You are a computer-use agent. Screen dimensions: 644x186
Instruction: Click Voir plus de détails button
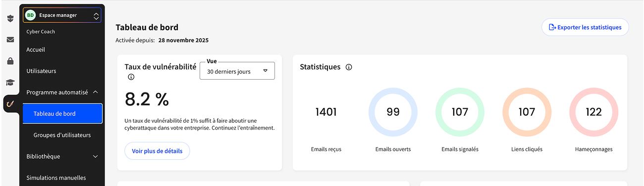[157, 151]
